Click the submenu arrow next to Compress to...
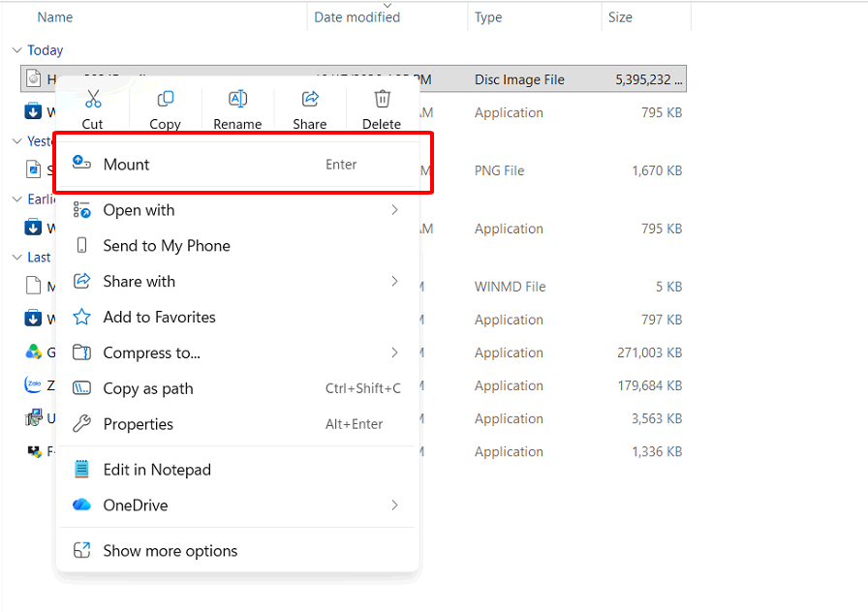This screenshot has height=612, width=868. [x=394, y=352]
